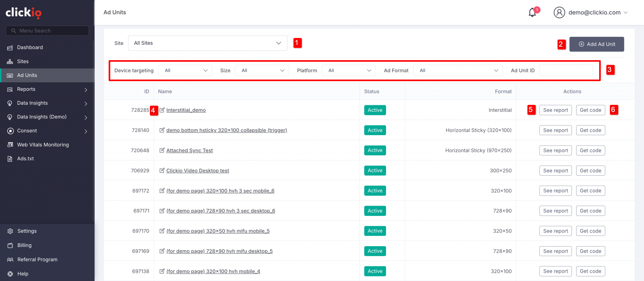
Task: Click See report for Clickio Video Desktop test
Action: pyautogui.click(x=555, y=171)
